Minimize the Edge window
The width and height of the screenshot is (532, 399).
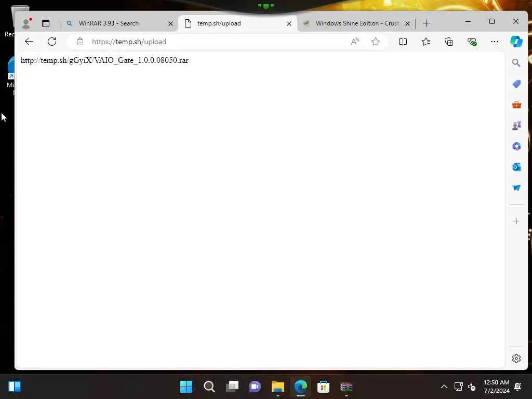pyautogui.click(x=468, y=21)
